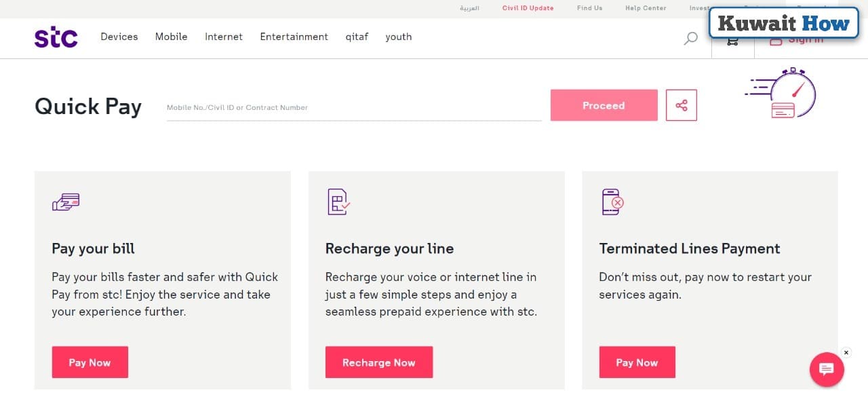Click the Proceed button
This screenshot has width=868, height=395.
[x=603, y=105]
